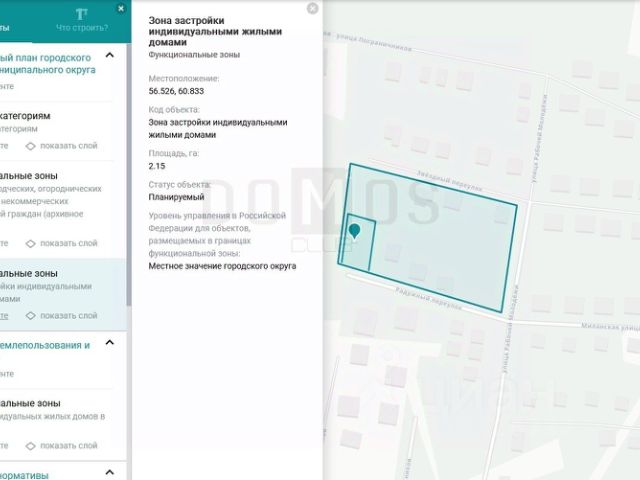Collapse the землепользования section chevron
This screenshot has height=480, width=640.
(x=110, y=342)
